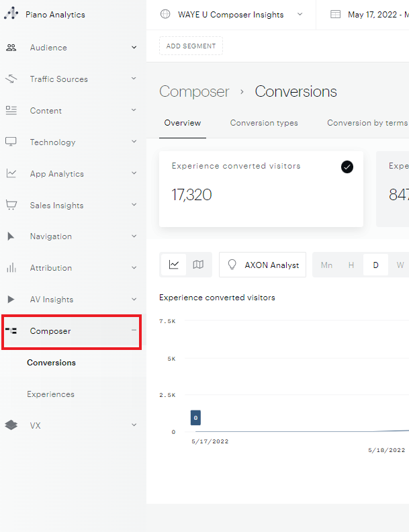Click the Attribution bar chart icon

(11, 268)
